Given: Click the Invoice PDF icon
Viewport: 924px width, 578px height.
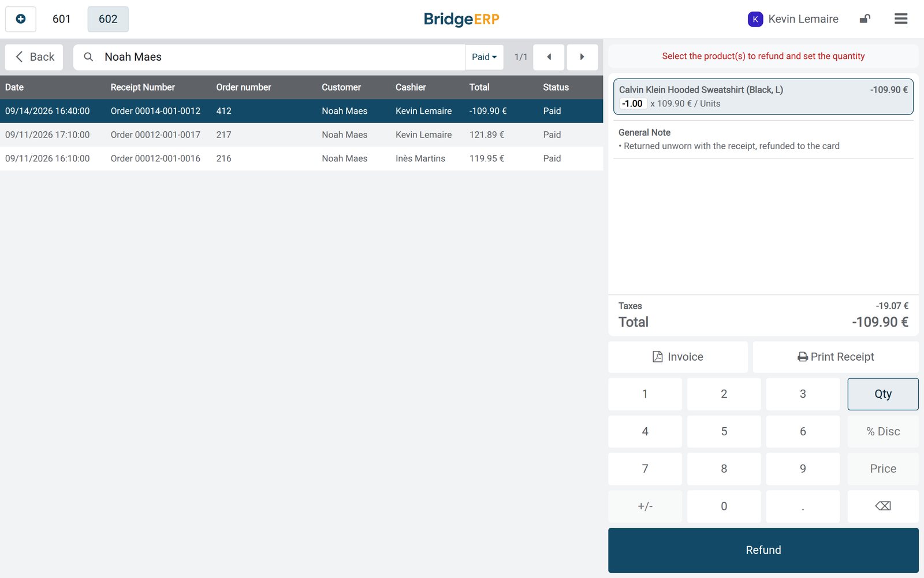Looking at the screenshot, I should (x=658, y=357).
